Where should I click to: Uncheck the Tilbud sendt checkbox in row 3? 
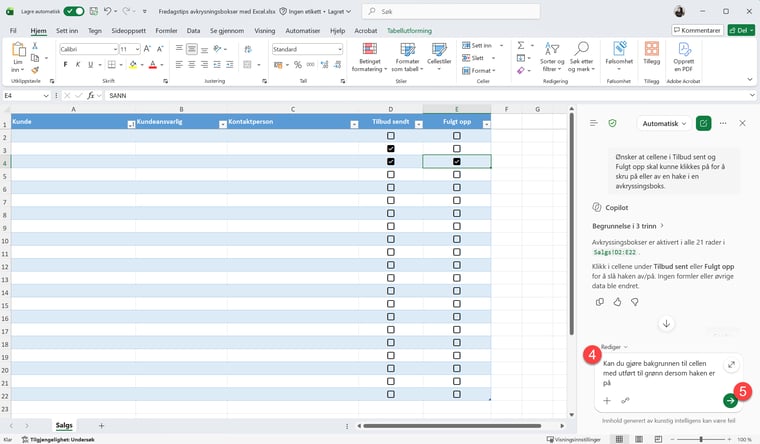pyautogui.click(x=391, y=149)
